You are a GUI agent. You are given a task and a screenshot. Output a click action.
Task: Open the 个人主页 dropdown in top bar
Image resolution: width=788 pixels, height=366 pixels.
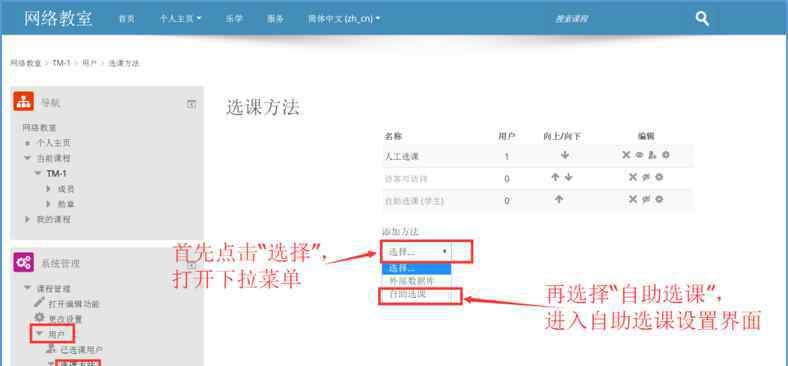180,19
